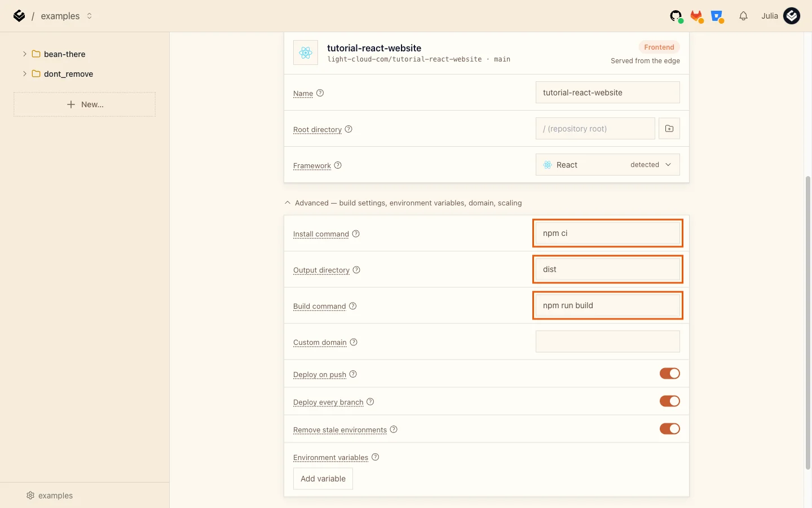The width and height of the screenshot is (812, 508).
Task: Expand the bean-there folder
Action: pyautogui.click(x=24, y=54)
